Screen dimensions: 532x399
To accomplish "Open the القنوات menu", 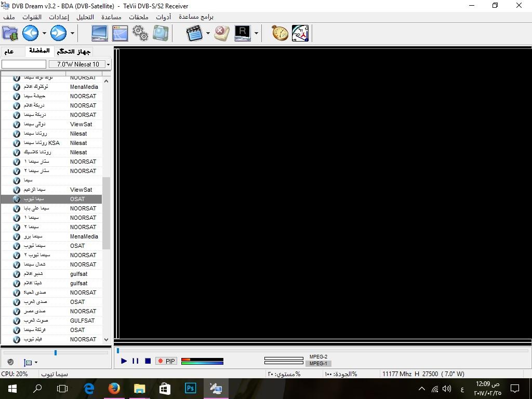I will [32, 17].
